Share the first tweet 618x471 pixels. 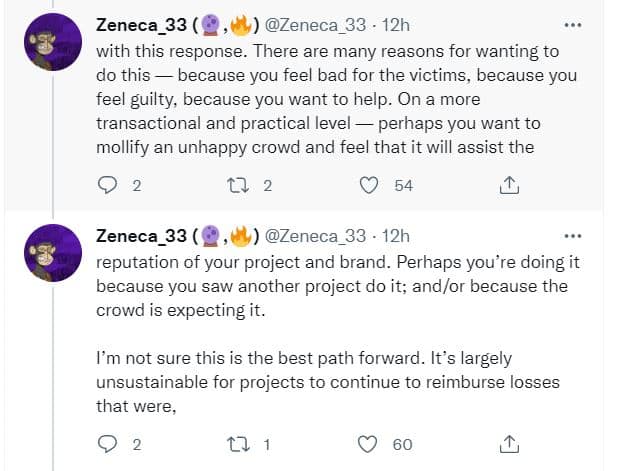click(509, 185)
